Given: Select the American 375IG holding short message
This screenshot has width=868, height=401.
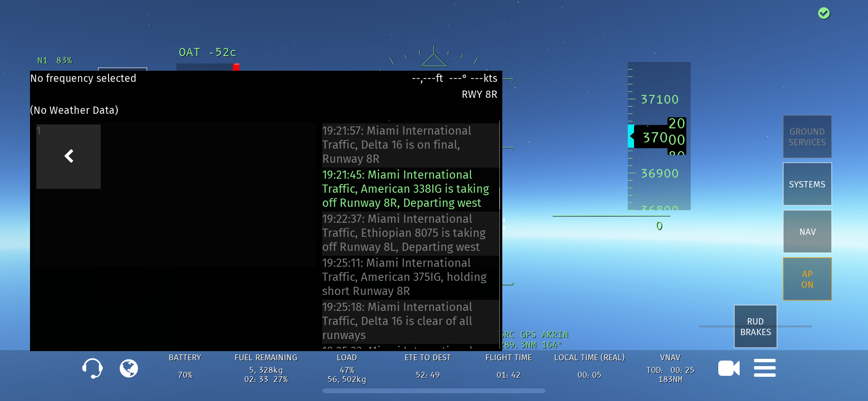Looking at the screenshot, I should 410,277.
